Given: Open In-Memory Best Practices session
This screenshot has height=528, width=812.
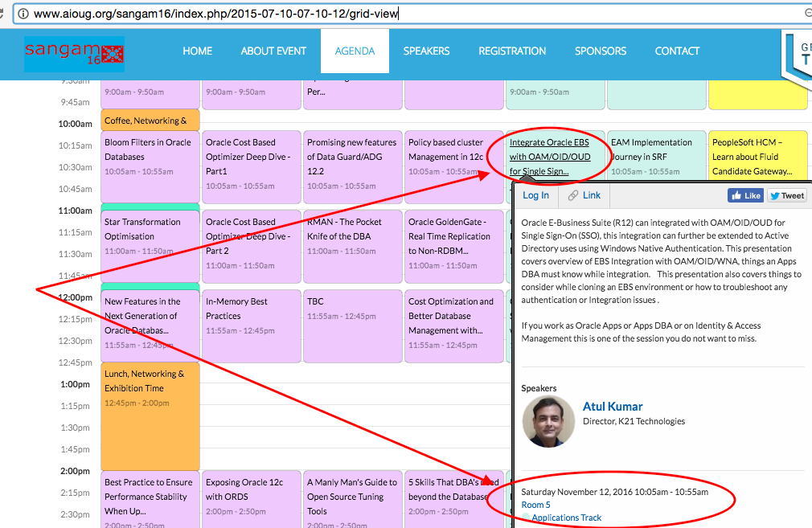Looking at the screenshot, I should point(251,326).
